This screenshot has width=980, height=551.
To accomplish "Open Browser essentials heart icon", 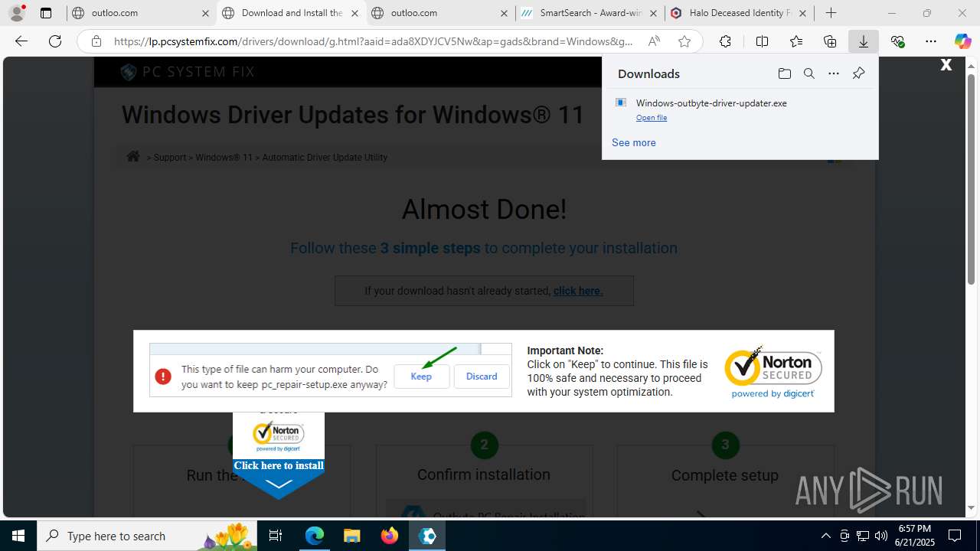I will coord(897,41).
